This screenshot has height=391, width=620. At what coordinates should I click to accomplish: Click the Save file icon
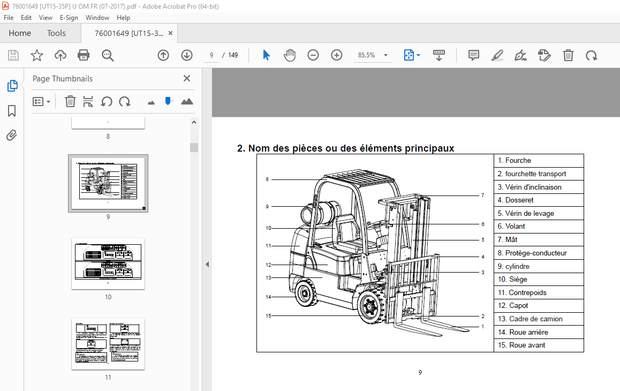coord(13,55)
